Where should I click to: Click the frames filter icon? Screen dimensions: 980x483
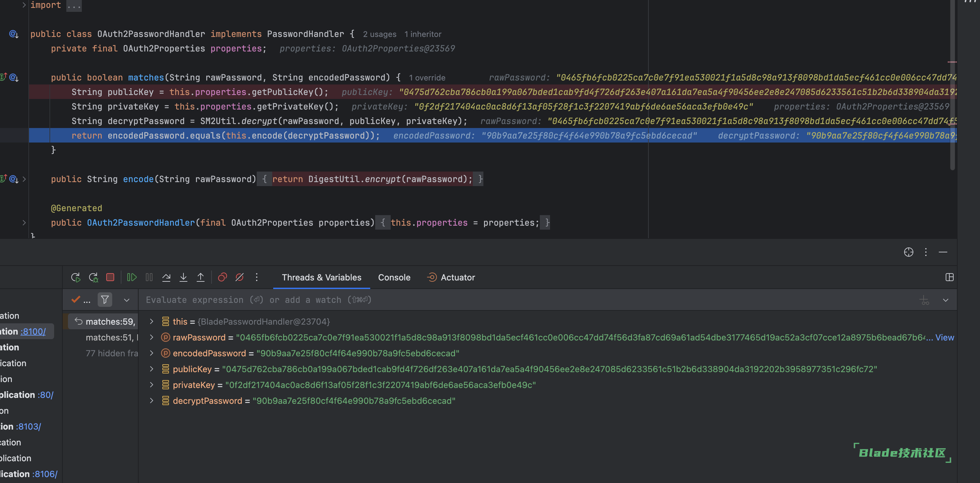coord(105,300)
